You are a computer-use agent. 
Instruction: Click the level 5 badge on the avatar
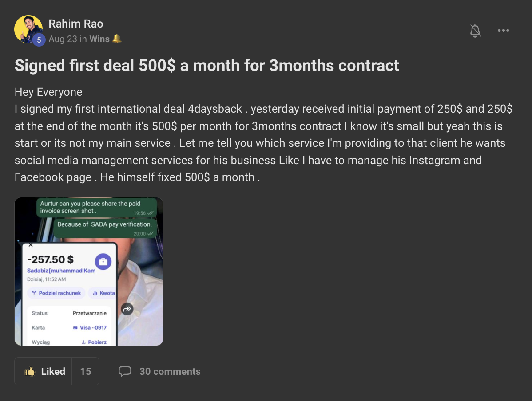pos(39,40)
